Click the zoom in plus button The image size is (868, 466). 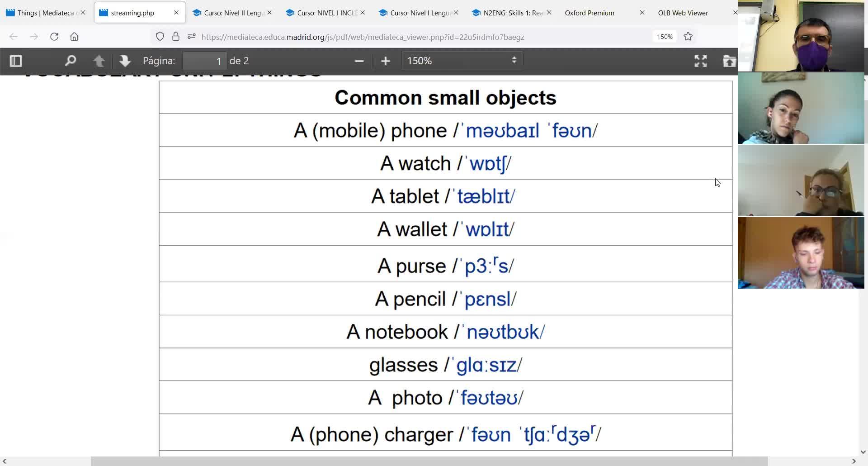[386, 61]
